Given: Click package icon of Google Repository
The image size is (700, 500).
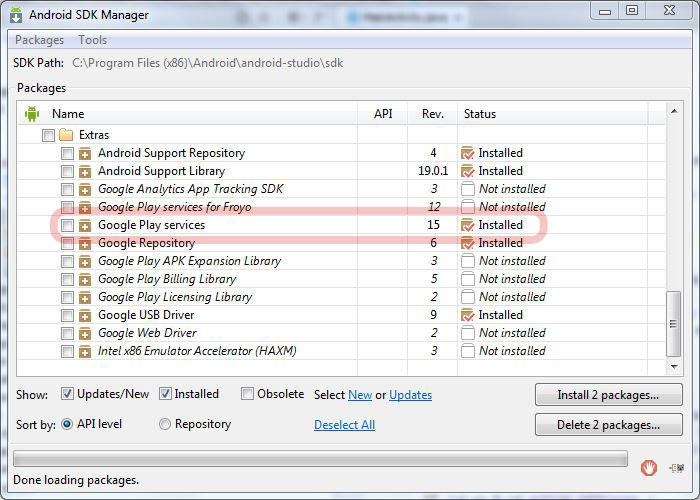Looking at the screenshot, I should [85, 243].
